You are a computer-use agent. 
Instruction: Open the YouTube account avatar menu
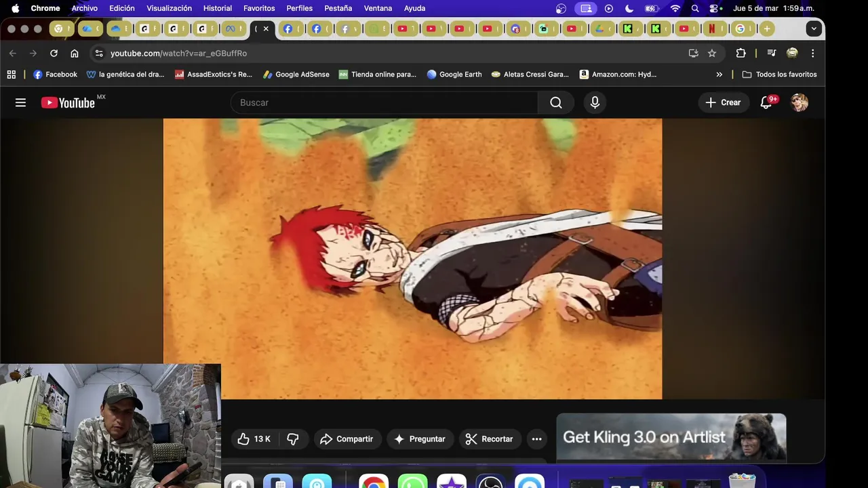click(x=800, y=102)
